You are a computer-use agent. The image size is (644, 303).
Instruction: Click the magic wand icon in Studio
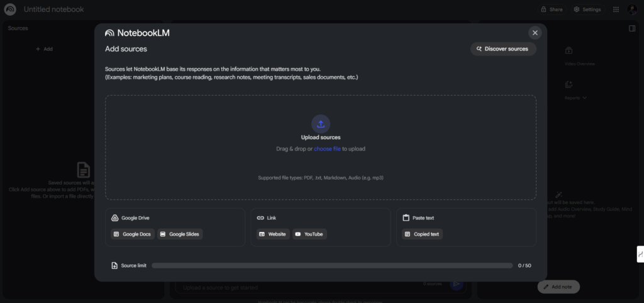coord(558,195)
